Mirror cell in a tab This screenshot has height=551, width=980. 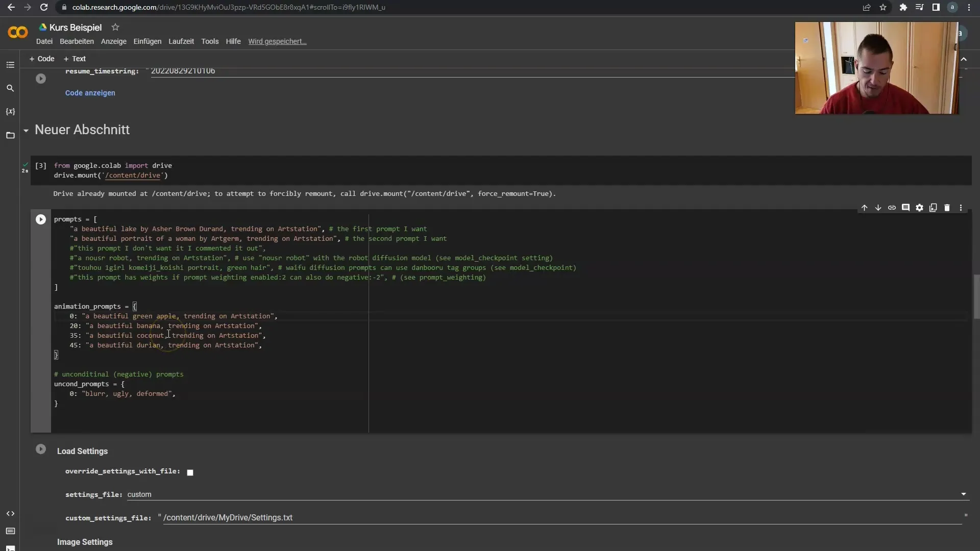pyautogui.click(x=933, y=208)
